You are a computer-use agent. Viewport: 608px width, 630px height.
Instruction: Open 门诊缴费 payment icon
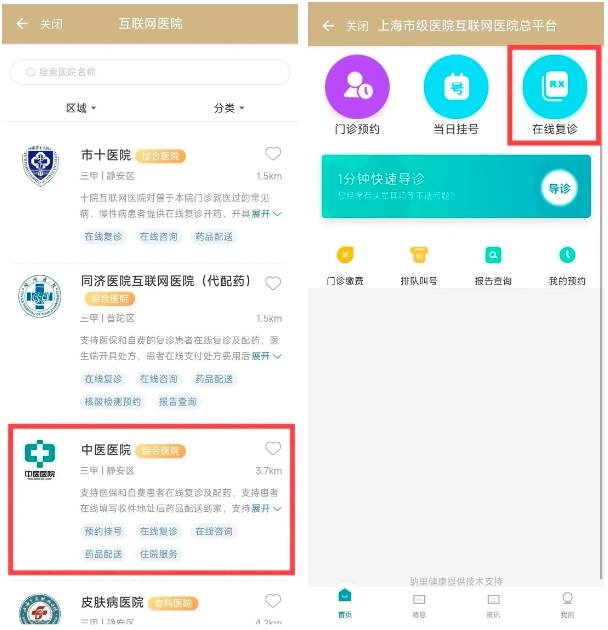(345, 255)
